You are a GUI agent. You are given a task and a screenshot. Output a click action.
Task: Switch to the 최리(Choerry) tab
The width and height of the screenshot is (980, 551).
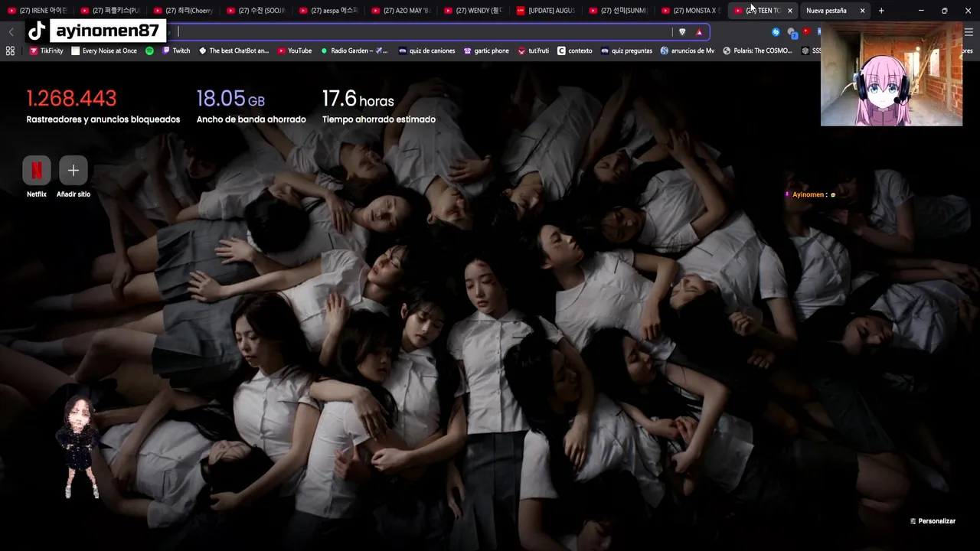184,11
